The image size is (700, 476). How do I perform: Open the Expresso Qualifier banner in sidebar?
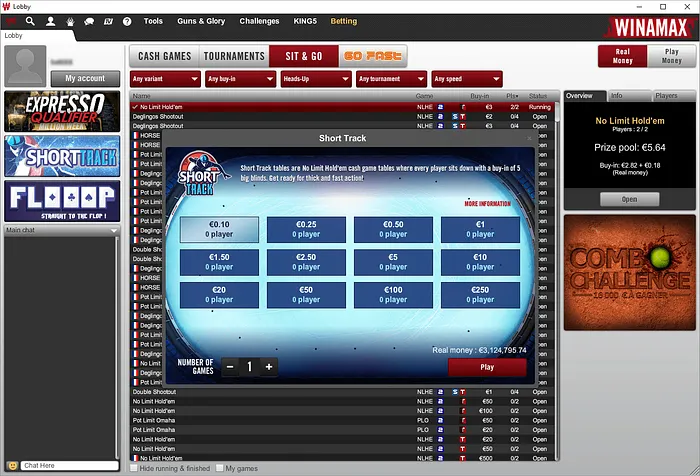point(62,111)
